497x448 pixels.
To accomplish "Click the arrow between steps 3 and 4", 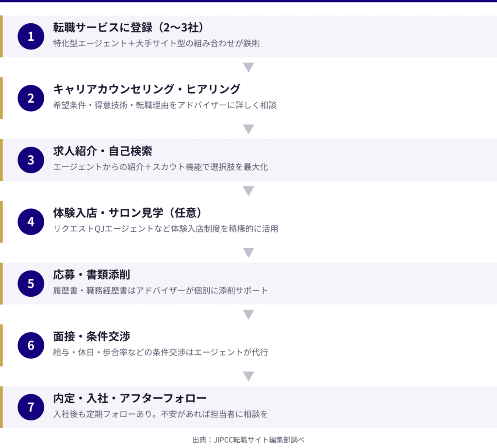I will coord(248,191).
